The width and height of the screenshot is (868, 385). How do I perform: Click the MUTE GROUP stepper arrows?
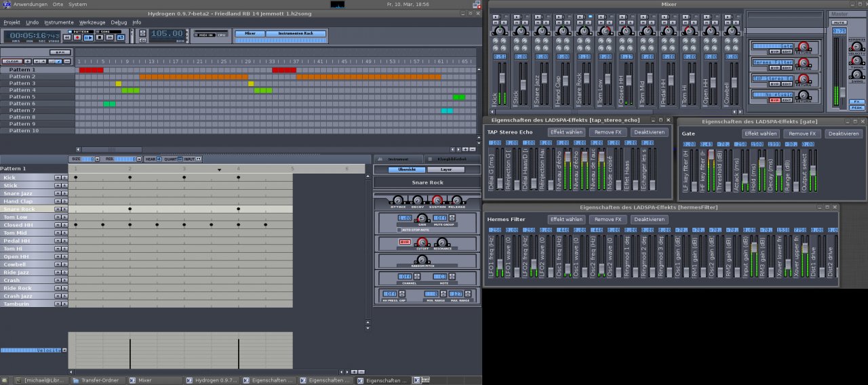pyautogui.click(x=452, y=218)
